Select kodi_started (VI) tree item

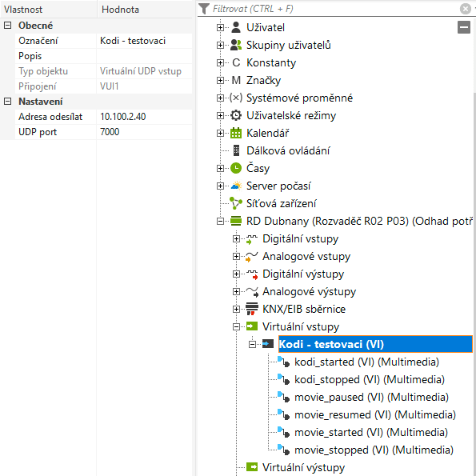click(x=366, y=362)
